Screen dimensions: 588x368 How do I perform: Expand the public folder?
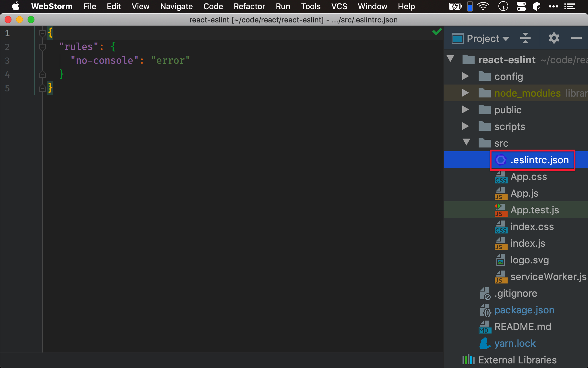pyautogui.click(x=465, y=110)
